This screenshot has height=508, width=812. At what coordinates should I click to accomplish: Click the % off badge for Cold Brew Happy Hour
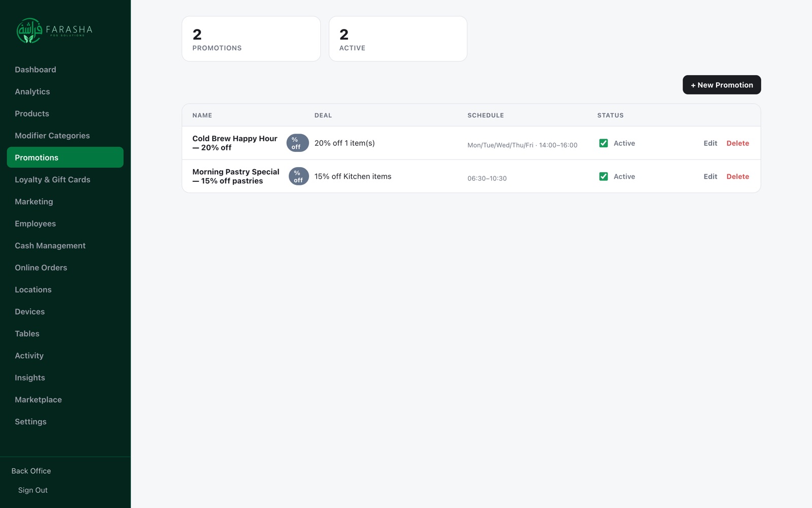[x=297, y=143]
